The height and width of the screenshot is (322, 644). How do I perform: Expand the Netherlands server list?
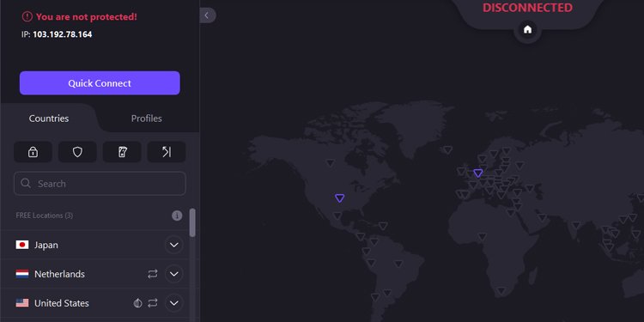click(174, 274)
